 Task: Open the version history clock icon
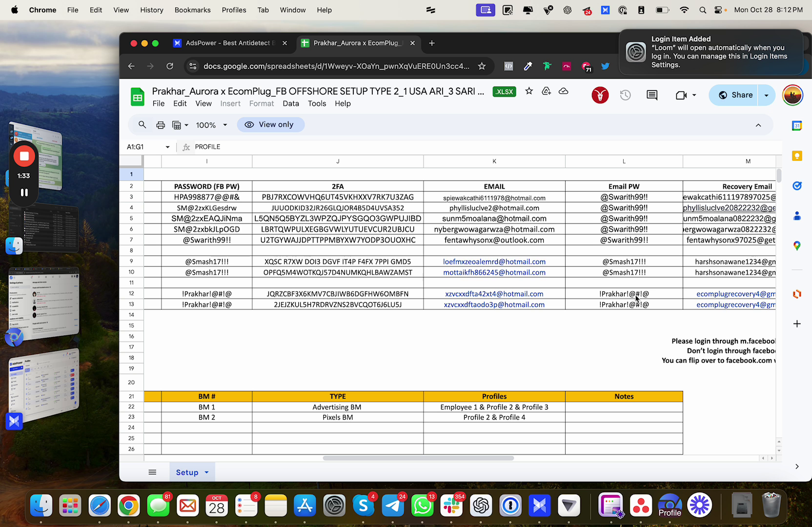tap(625, 95)
